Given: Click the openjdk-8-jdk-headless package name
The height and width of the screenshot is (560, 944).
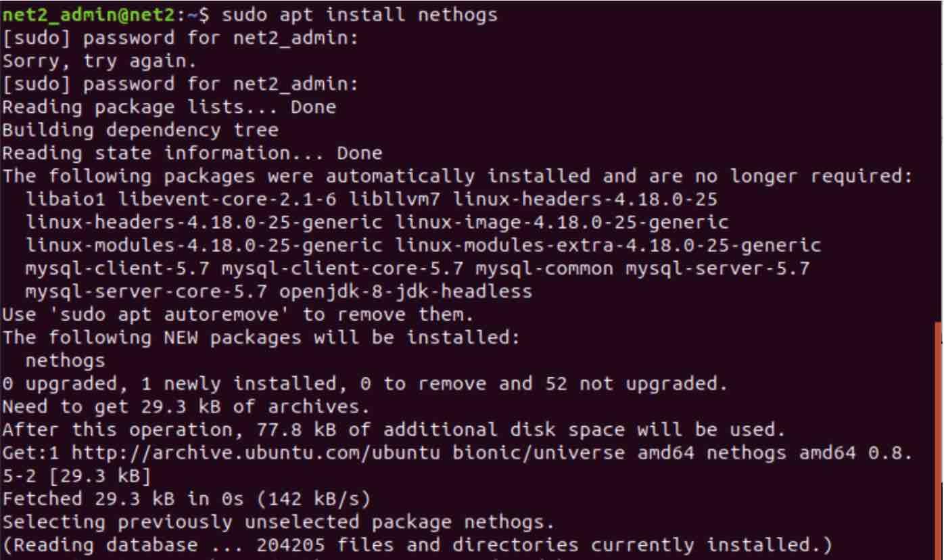Looking at the screenshot, I should [406, 291].
